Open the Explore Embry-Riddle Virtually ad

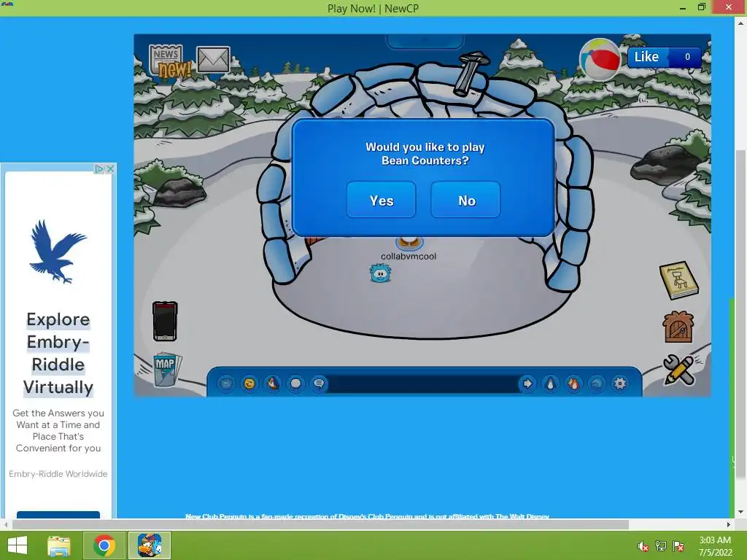58,354
